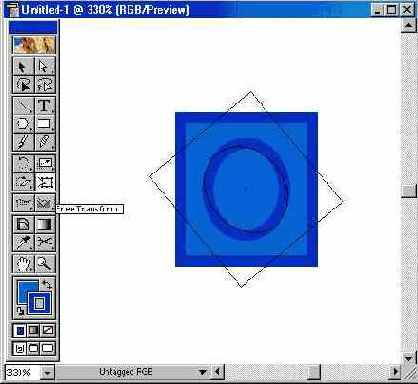
Task: Click the 330% zoom level field
Action: point(22,372)
